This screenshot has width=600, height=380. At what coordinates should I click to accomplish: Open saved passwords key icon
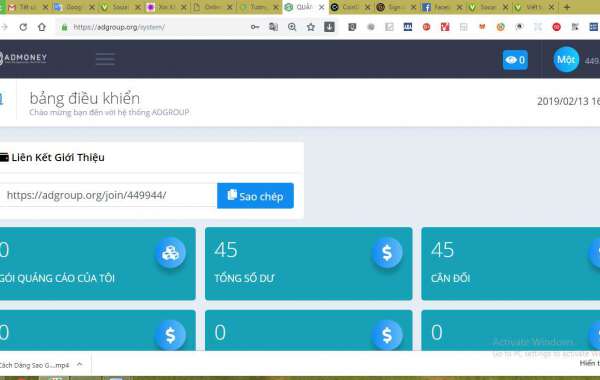pyautogui.click(x=255, y=27)
